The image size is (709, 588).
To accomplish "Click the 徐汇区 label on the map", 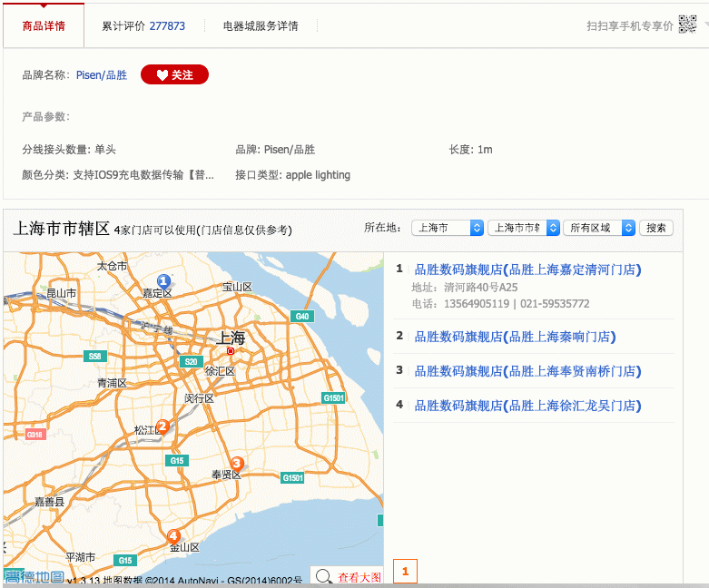I will 221,371.
